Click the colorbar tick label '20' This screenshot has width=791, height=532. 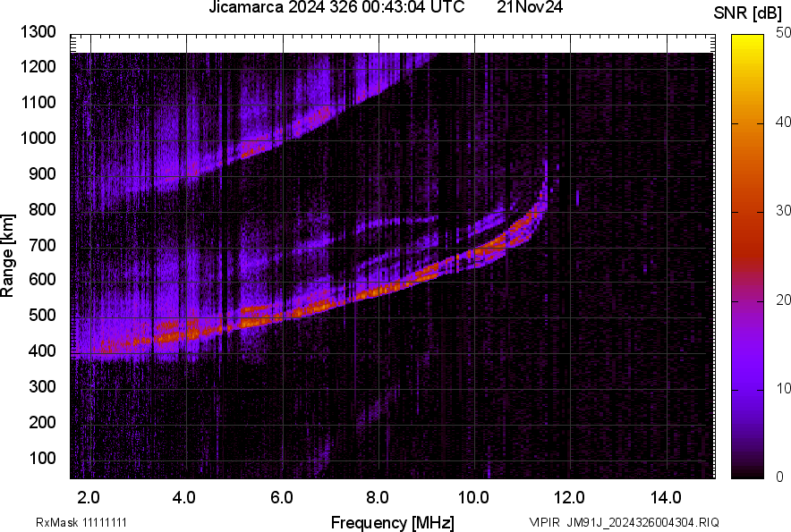click(783, 300)
